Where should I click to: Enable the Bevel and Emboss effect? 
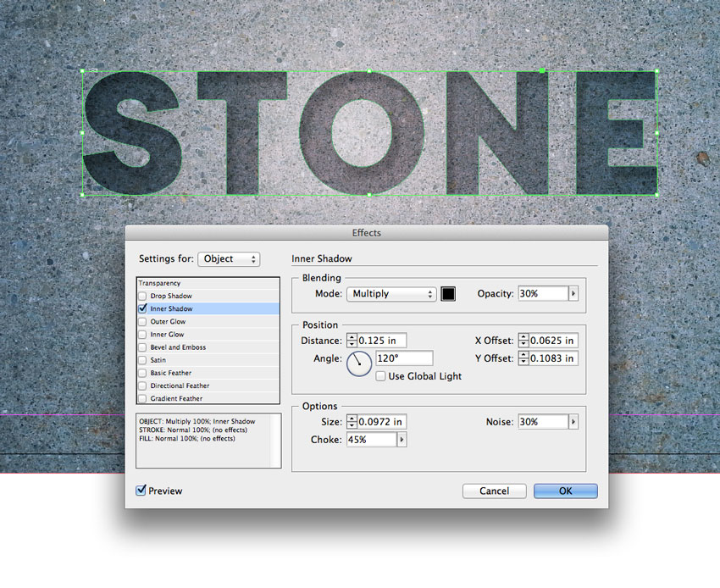coord(141,347)
